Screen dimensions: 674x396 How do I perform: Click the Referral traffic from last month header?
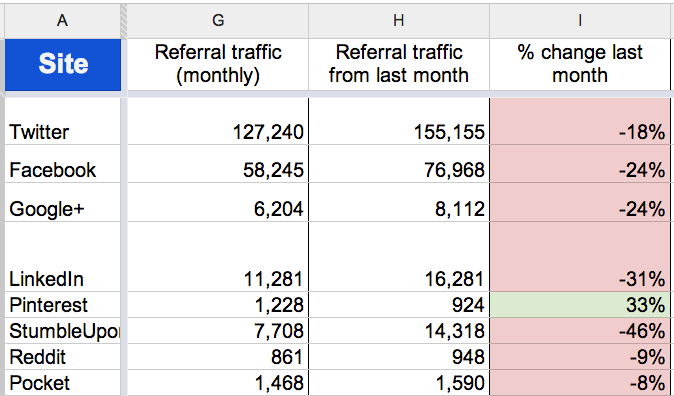point(399,64)
